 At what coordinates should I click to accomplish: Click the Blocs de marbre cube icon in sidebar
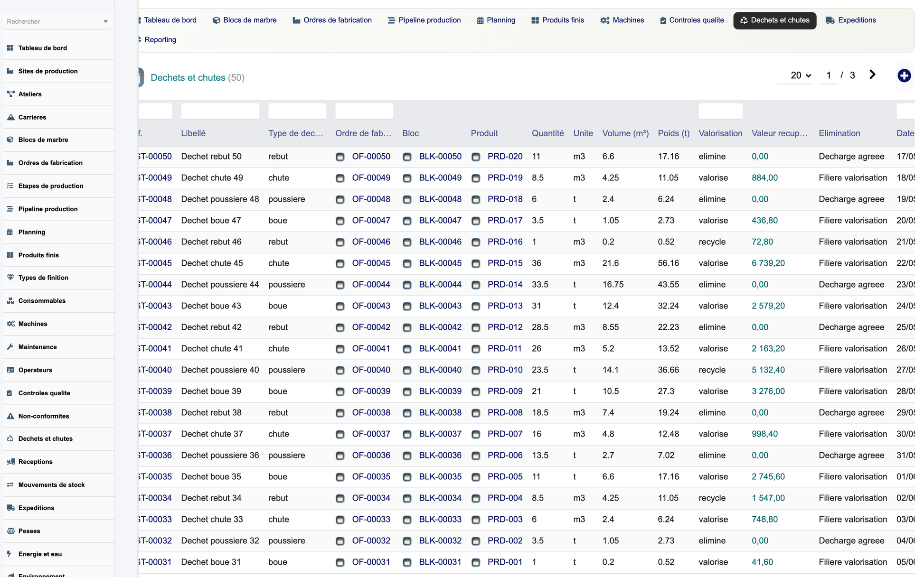pyautogui.click(x=10, y=140)
